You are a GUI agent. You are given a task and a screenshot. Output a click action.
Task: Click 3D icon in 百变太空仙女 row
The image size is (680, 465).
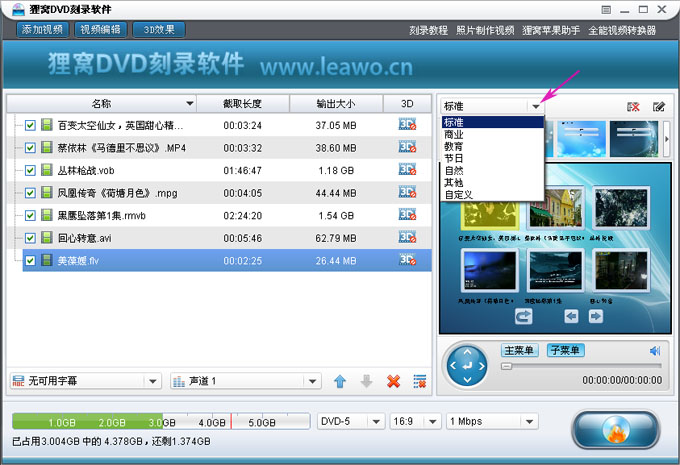pos(407,124)
